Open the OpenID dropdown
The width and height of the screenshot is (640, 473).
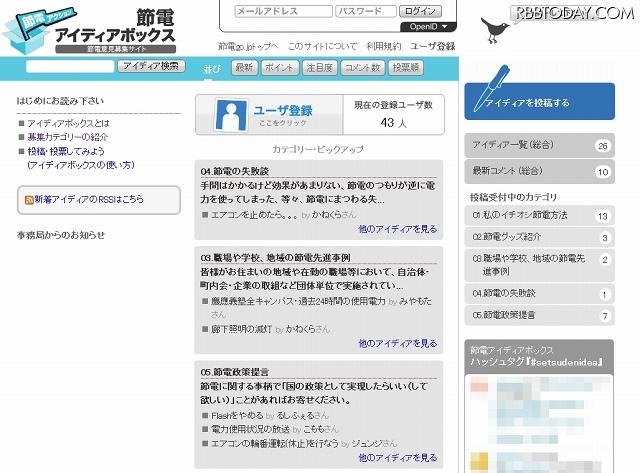click(x=428, y=27)
